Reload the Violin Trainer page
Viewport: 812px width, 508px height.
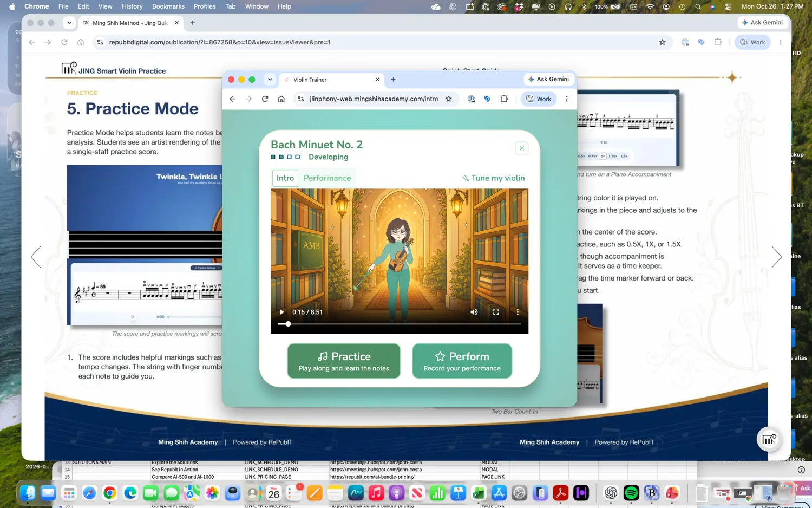click(x=265, y=99)
